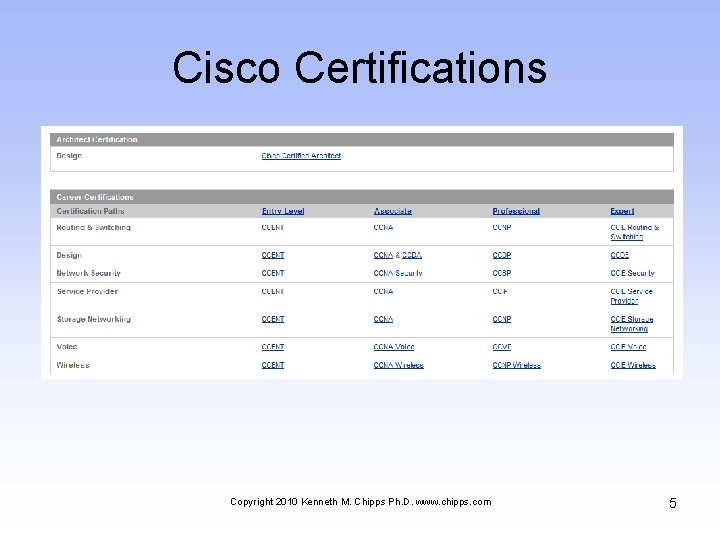The image size is (720, 540).
Task: Click the Expert column header link
Action: [x=622, y=211]
